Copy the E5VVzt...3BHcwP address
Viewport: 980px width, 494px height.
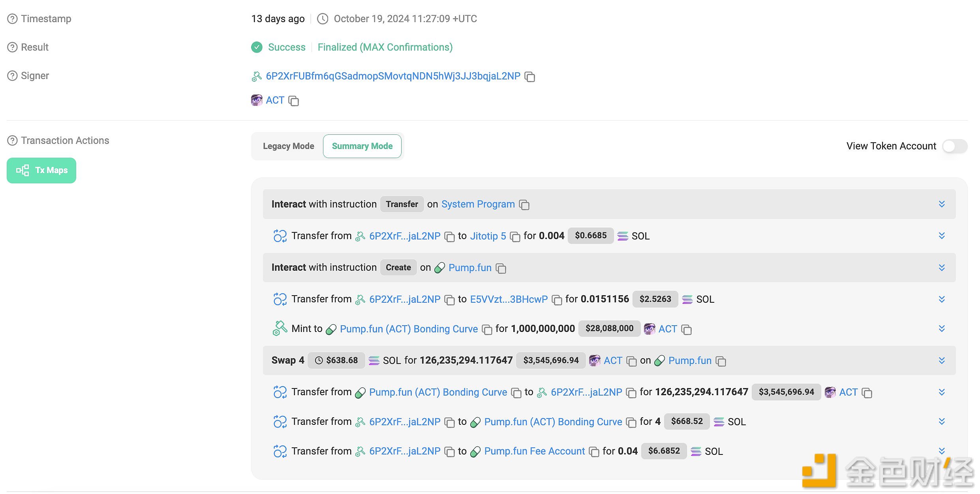[x=557, y=300]
